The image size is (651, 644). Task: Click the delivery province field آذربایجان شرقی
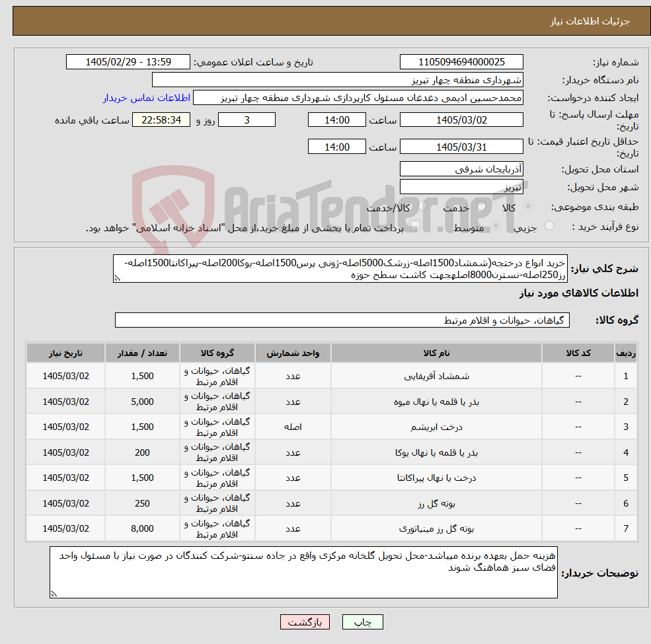461,169
